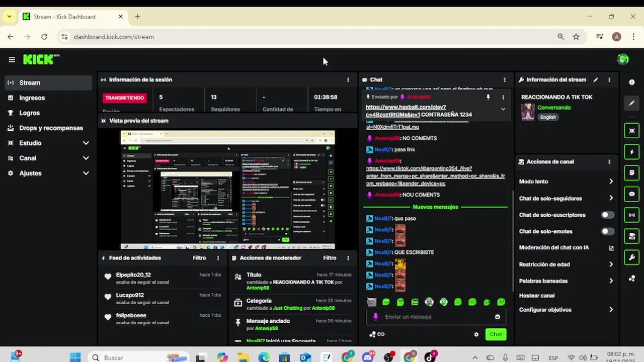The height and width of the screenshot is (362, 644).
Task: Reload the page with browser refresh button
Action: point(44,37)
